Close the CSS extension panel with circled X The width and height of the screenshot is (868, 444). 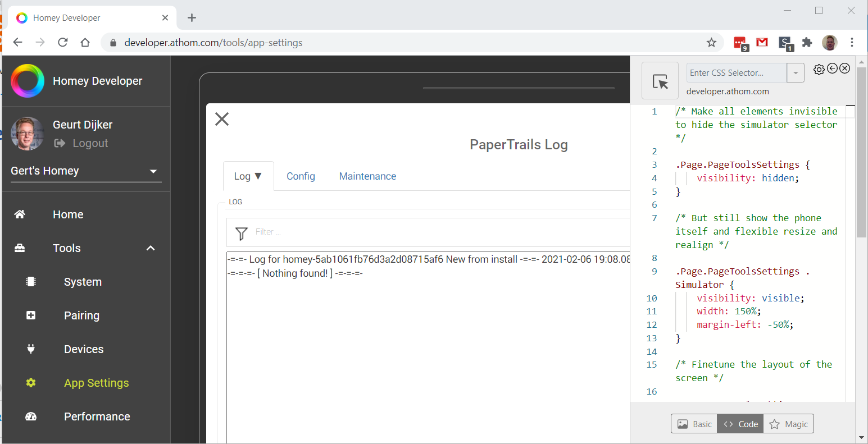(x=845, y=68)
